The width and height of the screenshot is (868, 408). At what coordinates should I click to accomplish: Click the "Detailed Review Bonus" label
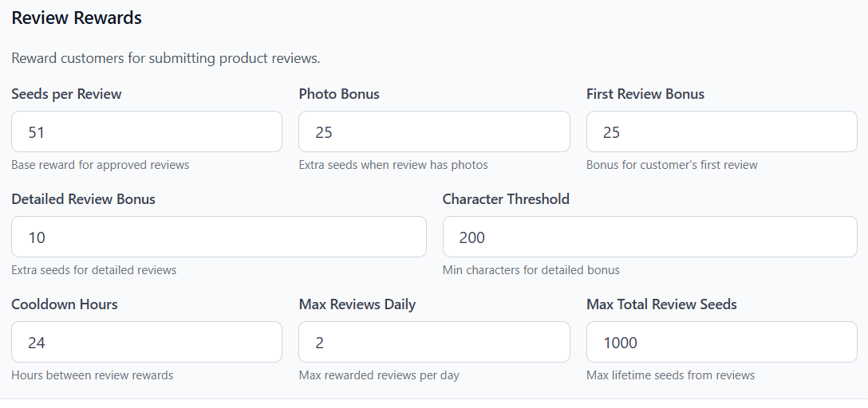(83, 199)
